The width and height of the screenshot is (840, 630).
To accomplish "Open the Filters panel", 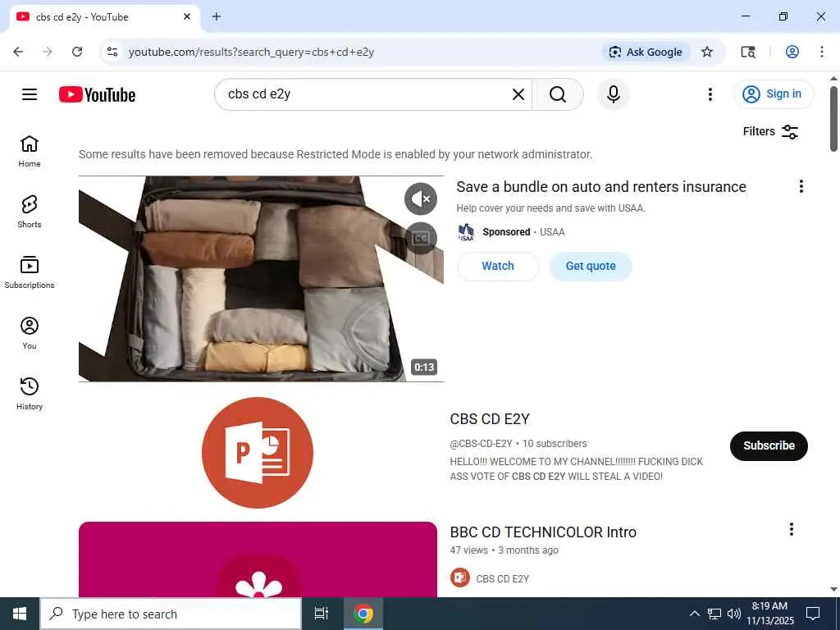I will coord(770,131).
